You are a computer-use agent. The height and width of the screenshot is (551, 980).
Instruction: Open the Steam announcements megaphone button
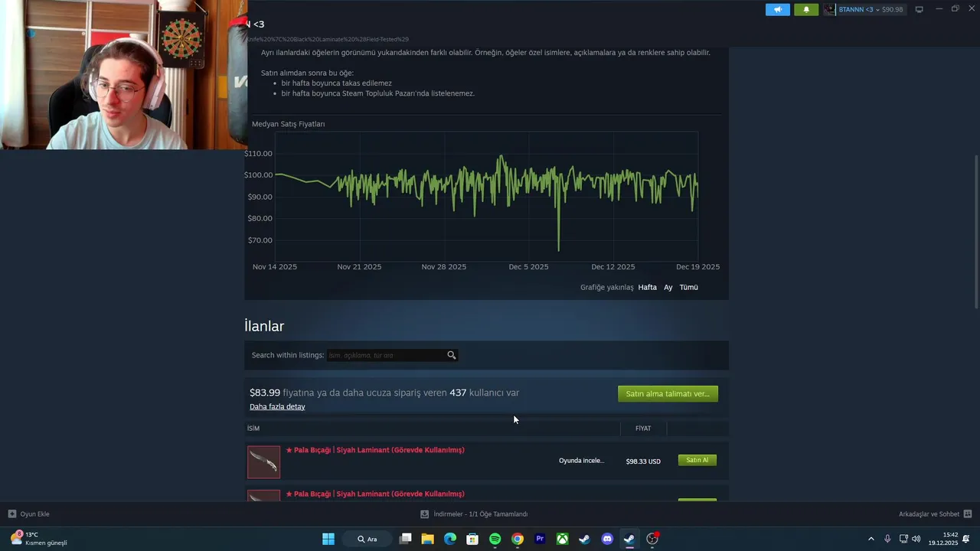[x=777, y=9]
